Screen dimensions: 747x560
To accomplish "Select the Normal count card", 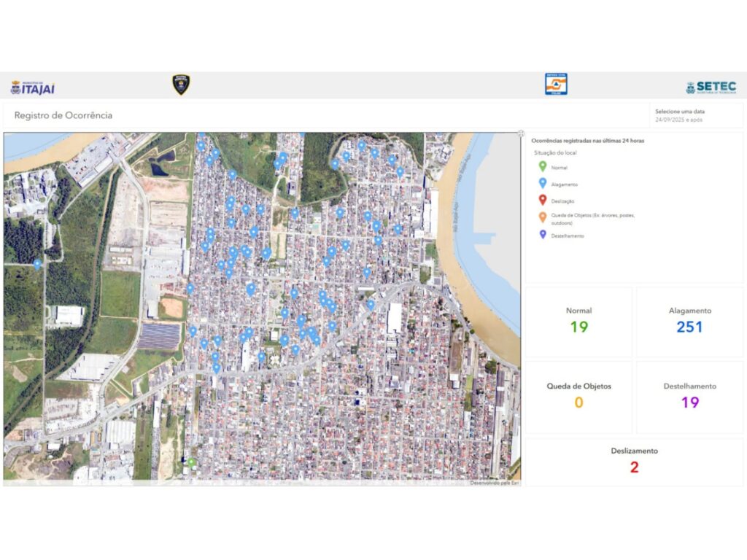I will [578, 322].
